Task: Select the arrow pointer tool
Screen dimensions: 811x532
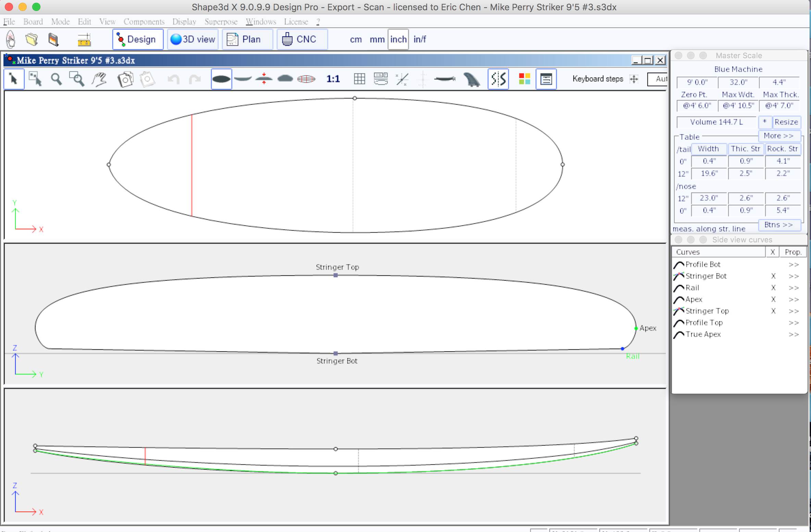Action: coord(14,79)
